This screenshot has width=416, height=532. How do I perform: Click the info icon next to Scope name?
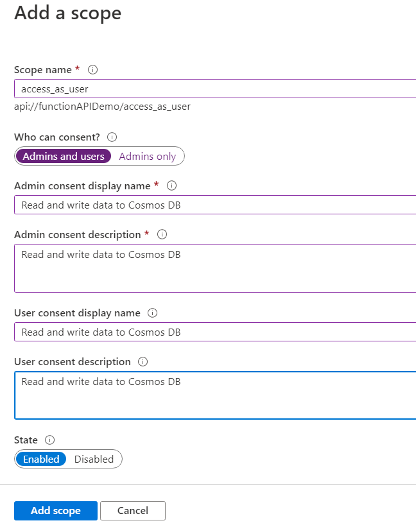coord(92,69)
